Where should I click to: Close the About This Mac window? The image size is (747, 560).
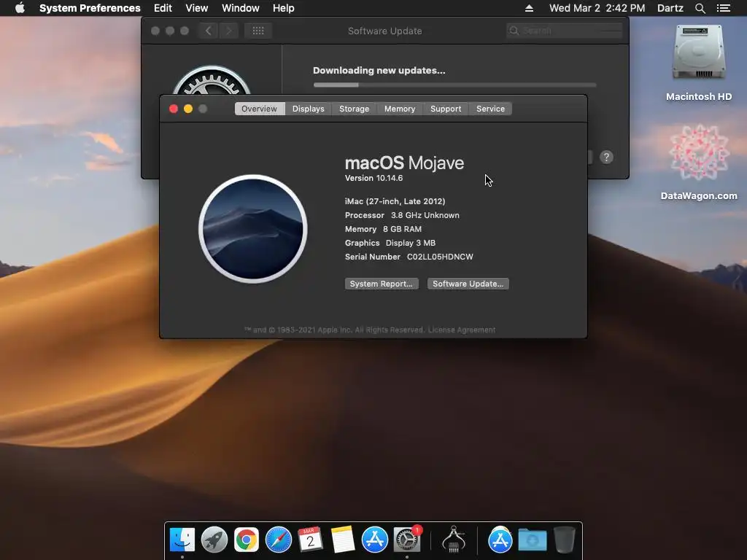(x=174, y=109)
